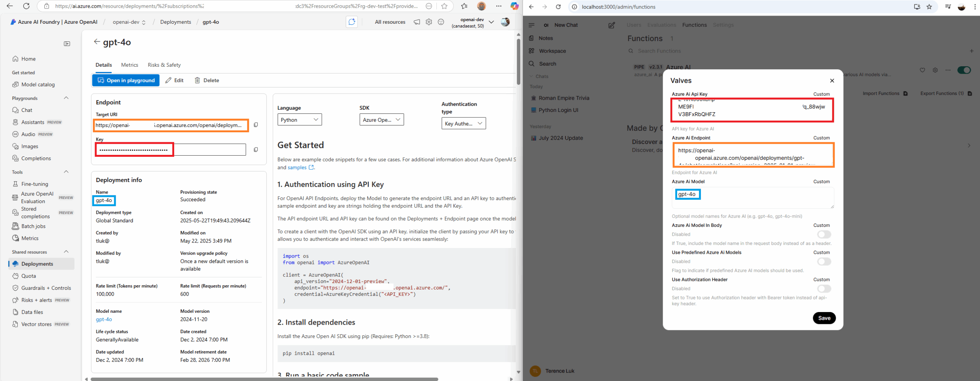The width and height of the screenshot is (980, 381).
Task: Open the Edge Copilot icon
Action: coord(514,6)
